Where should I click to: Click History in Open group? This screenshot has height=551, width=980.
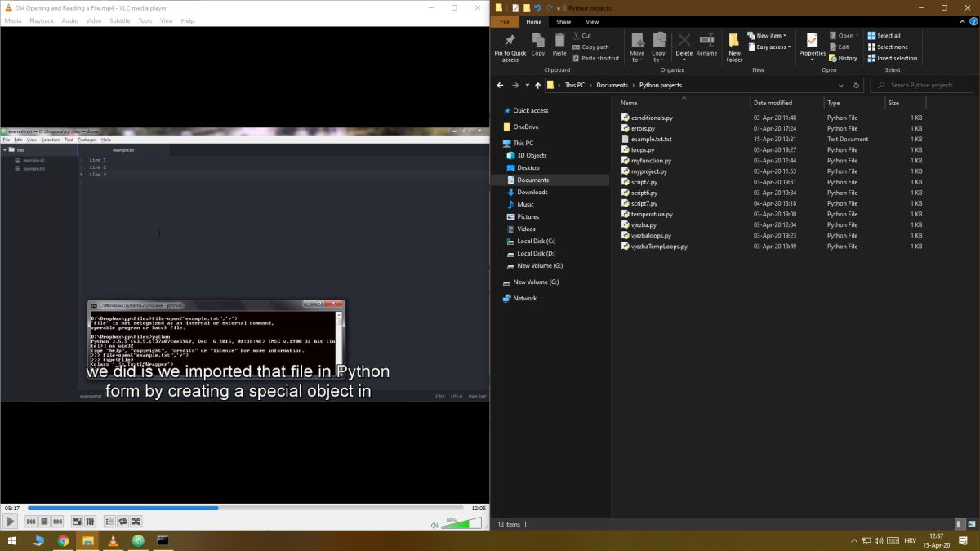pyautogui.click(x=844, y=58)
